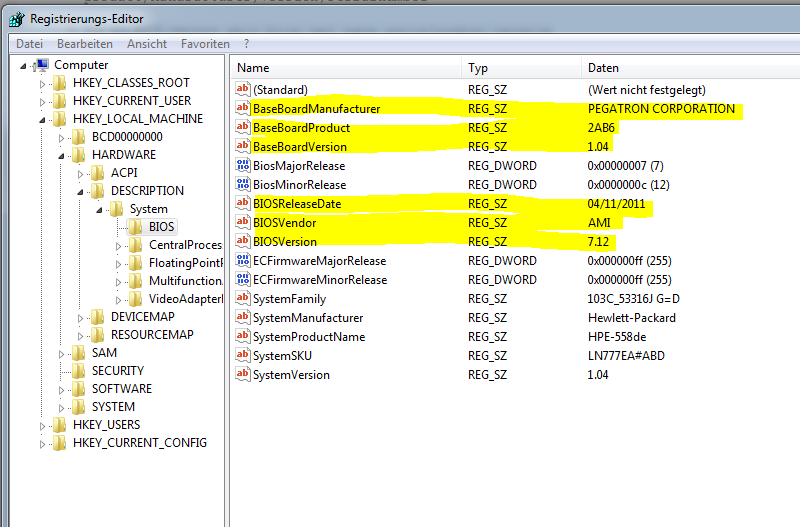Select the SYSTEM key under HKEY_LOCAL_MACHINE

pyautogui.click(x=113, y=407)
